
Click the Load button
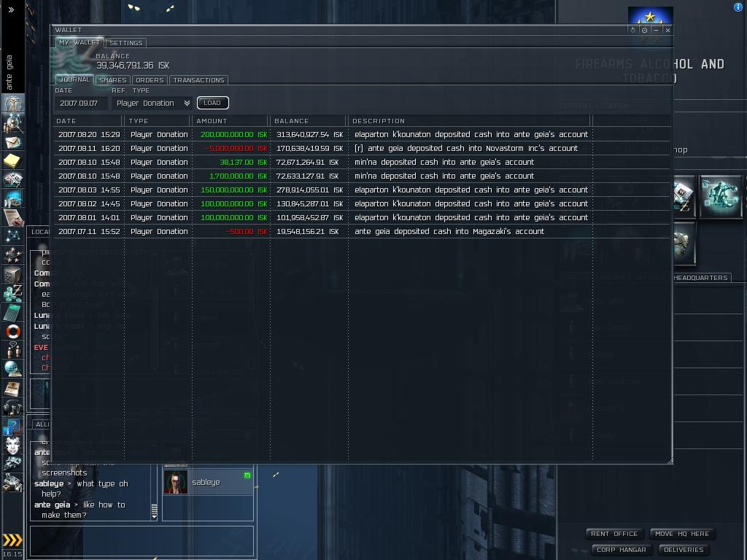click(x=212, y=103)
